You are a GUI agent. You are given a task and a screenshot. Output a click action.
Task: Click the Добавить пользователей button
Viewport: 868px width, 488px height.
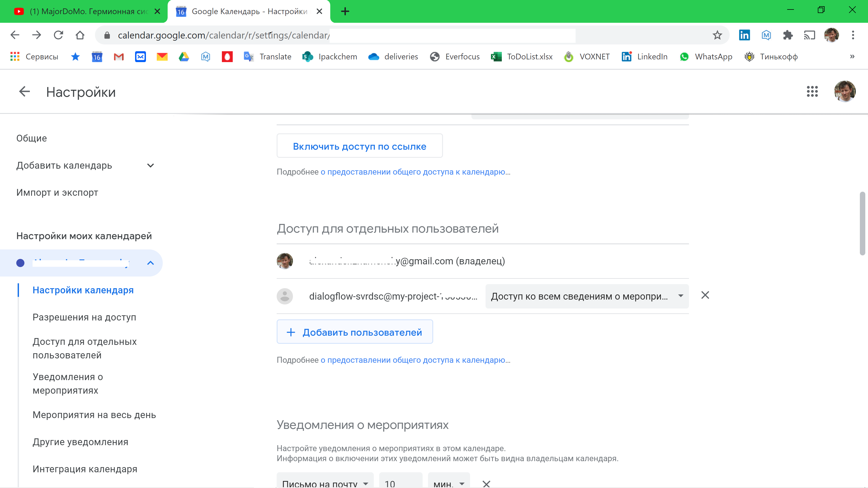point(355,332)
